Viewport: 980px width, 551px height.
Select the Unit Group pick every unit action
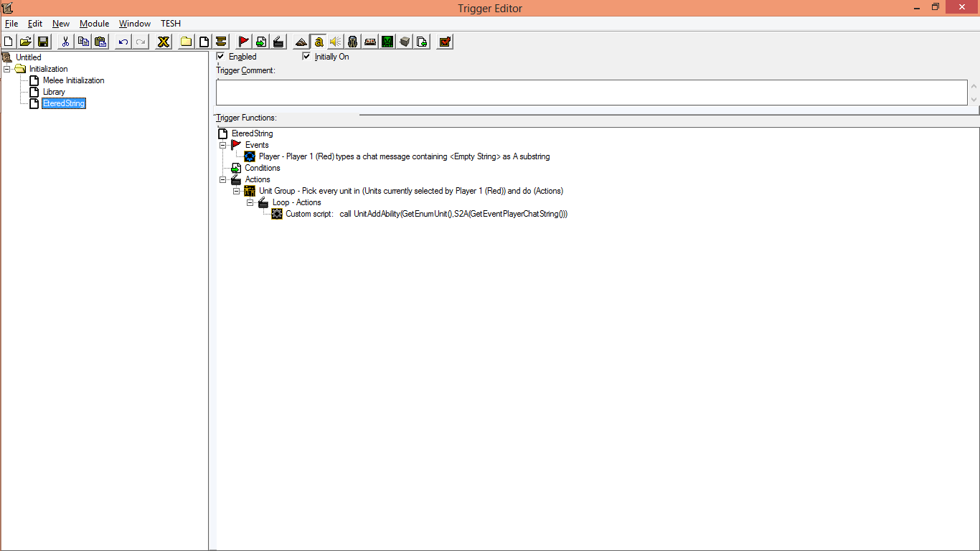click(411, 191)
